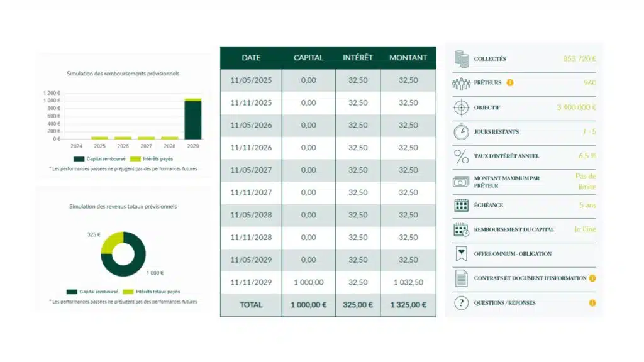Click the INTÉRÊT column header

click(358, 58)
